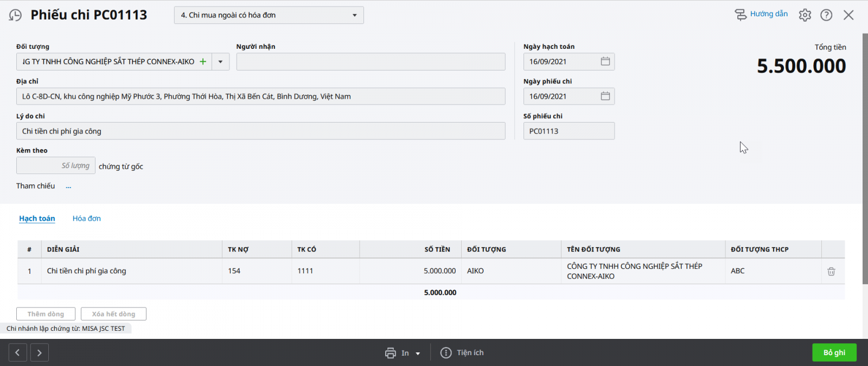Select the Hạch toán tab
Viewport: 868px width, 366px height.
coord(37,219)
